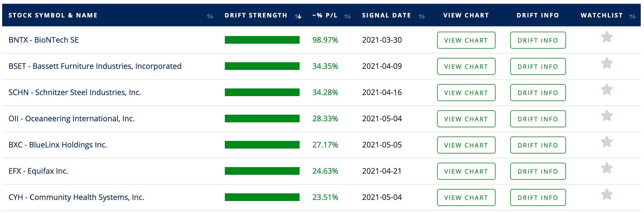The width and height of the screenshot is (644, 213).
Task: Add CYH to your watchlist via star
Action: pyautogui.click(x=607, y=194)
